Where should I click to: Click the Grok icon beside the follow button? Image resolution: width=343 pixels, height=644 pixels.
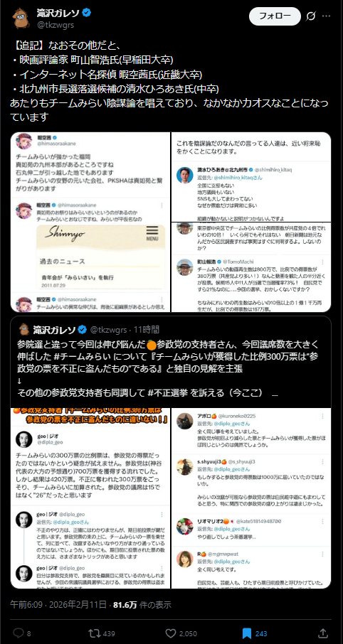[x=311, y=16]
